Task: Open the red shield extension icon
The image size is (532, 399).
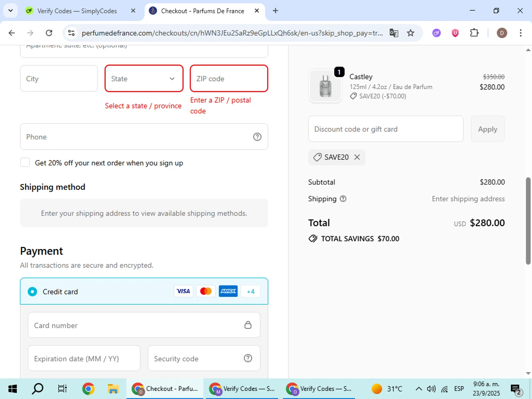Action: [x=455, y=33]
